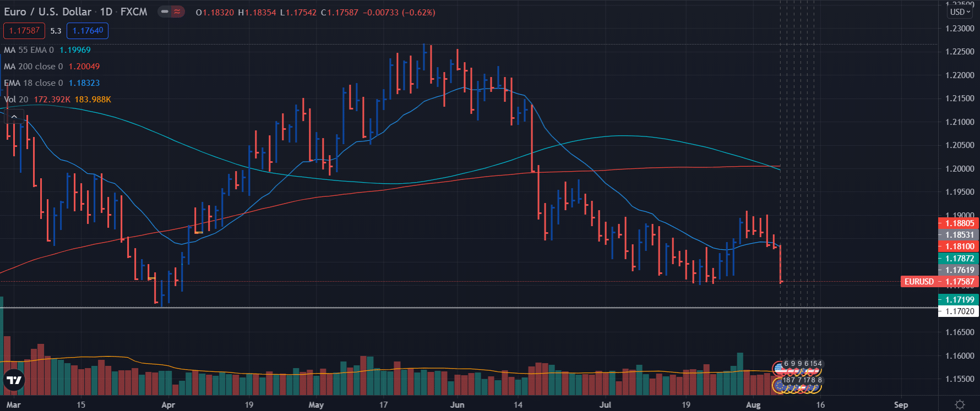Select the MA 55 EMA 0 indicator legend
The height and width of the screenshot is (411, 980).
click(x=29, y=50)
